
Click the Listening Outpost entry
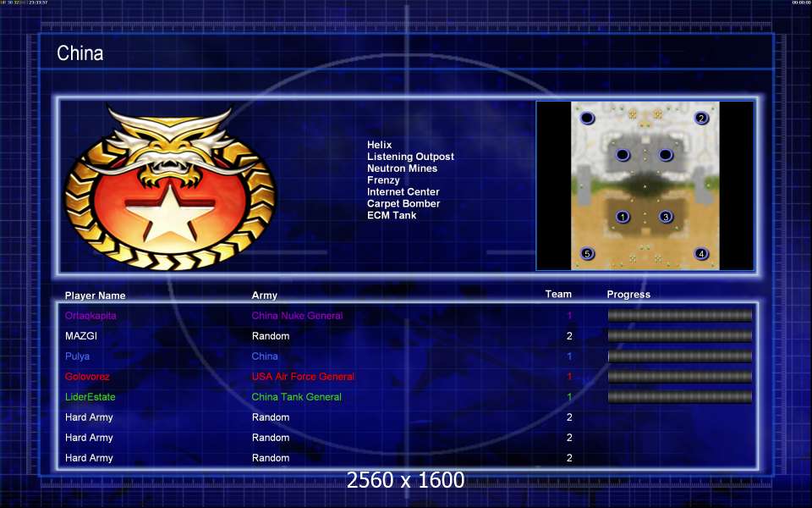(x=410, y=157)
